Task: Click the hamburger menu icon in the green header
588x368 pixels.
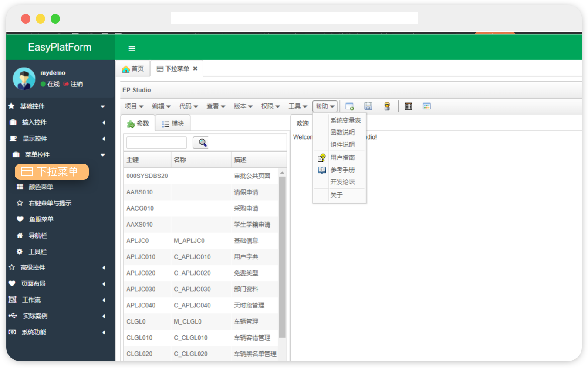Action: [x=132, y=48]
